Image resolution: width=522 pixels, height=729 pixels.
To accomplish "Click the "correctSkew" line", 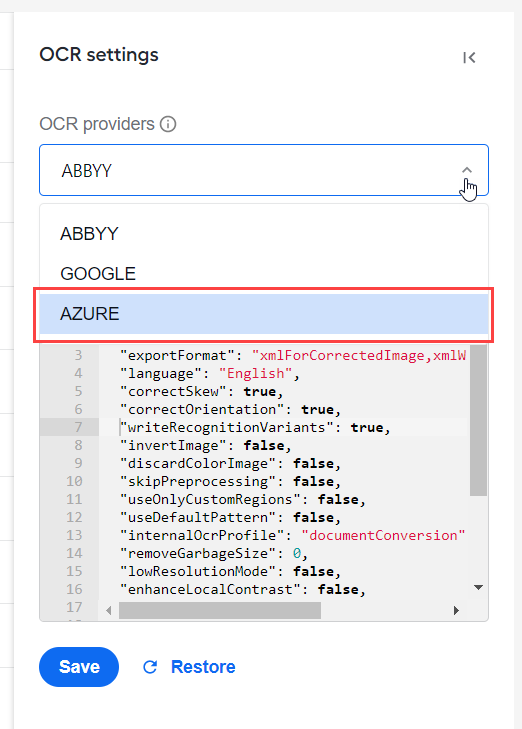I will coord(201,392).
